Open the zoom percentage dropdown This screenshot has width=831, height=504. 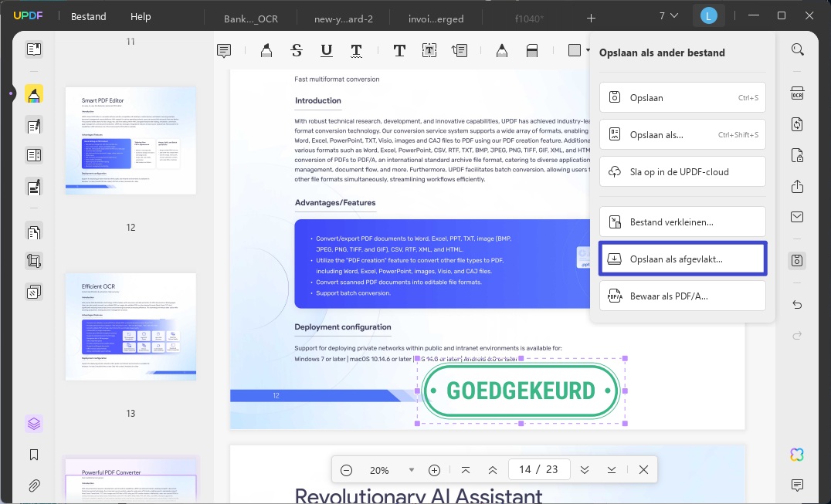[412, 470]
